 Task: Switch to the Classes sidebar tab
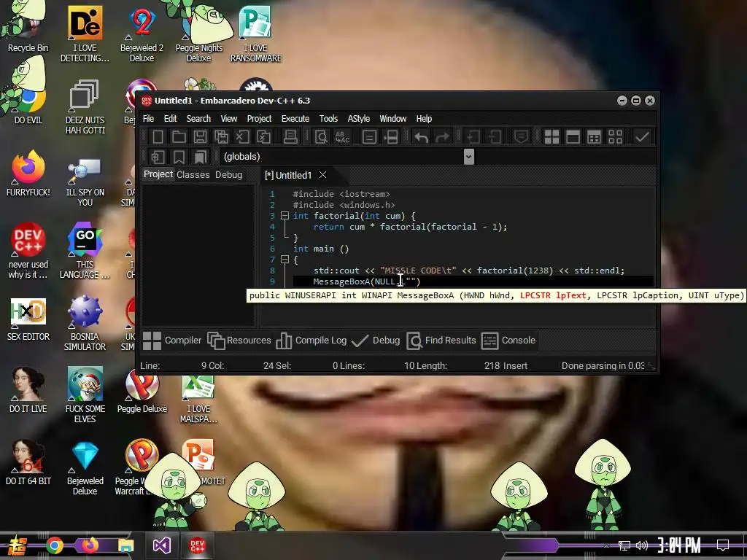[193, 175]
